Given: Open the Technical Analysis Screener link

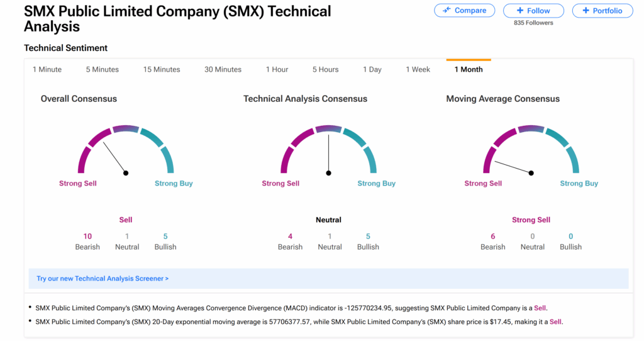Looking at the screenshot, I should (x=103, y=278).
